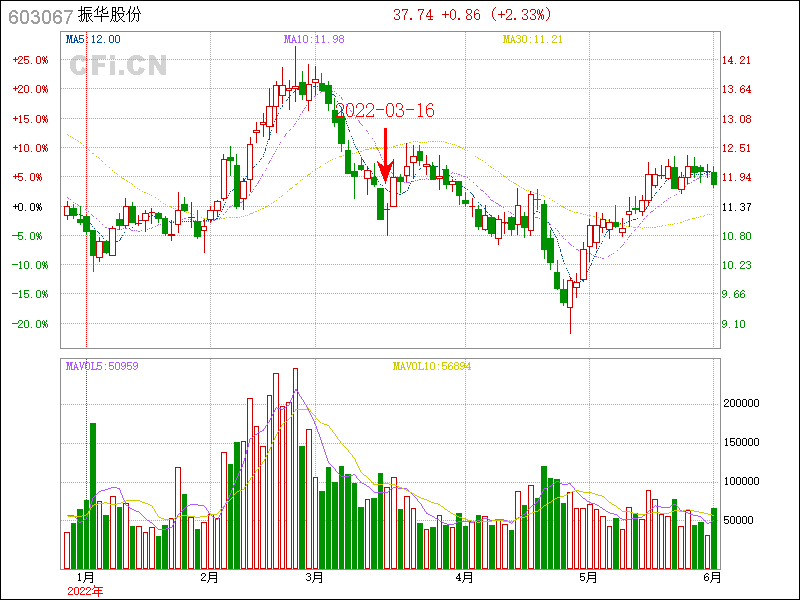This screenshot has height=600, width=800.
Task: Click the 14.21 price axis label
Action: 737,60
